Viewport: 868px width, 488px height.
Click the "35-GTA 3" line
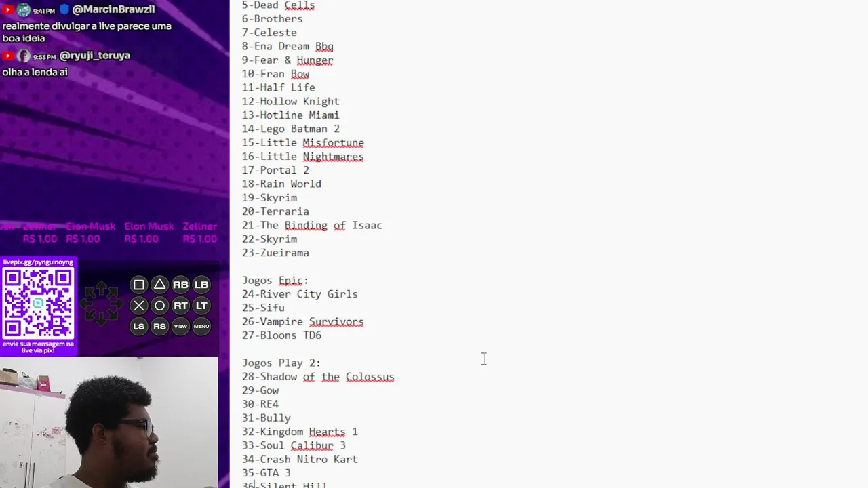[x=267, y=473]
